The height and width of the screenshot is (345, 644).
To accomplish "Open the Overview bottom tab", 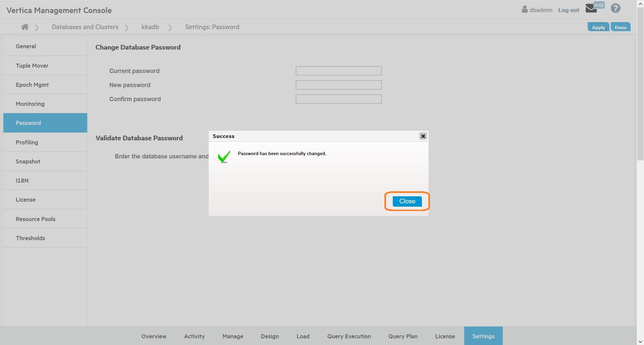I will pyautogui.click(x=154, y=336).
